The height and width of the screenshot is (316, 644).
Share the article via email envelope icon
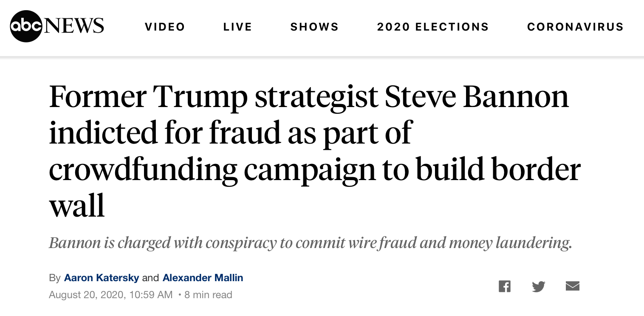click(x=572, y=286)
